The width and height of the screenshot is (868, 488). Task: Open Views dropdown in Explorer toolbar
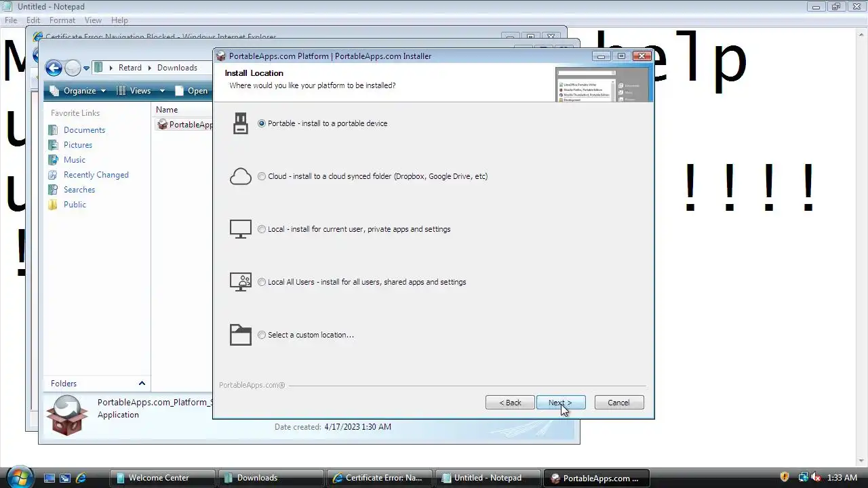(141, 91)
